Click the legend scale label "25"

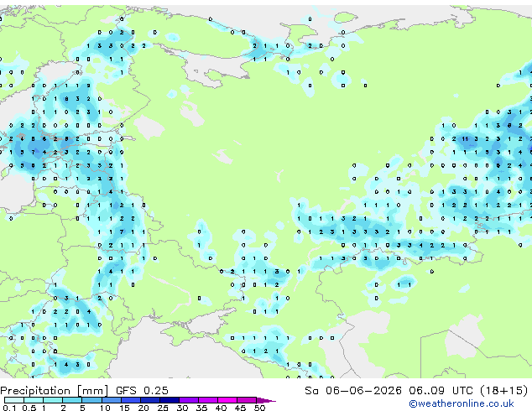[x=163, y=408]
